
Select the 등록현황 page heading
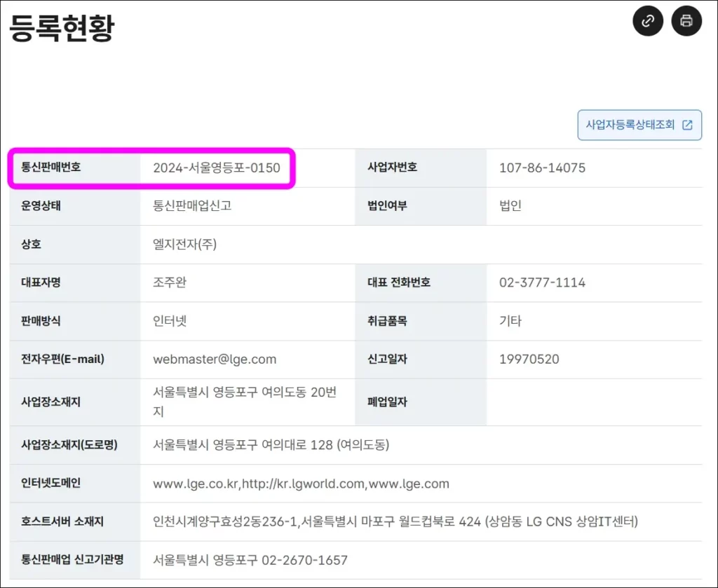[62, 28]
